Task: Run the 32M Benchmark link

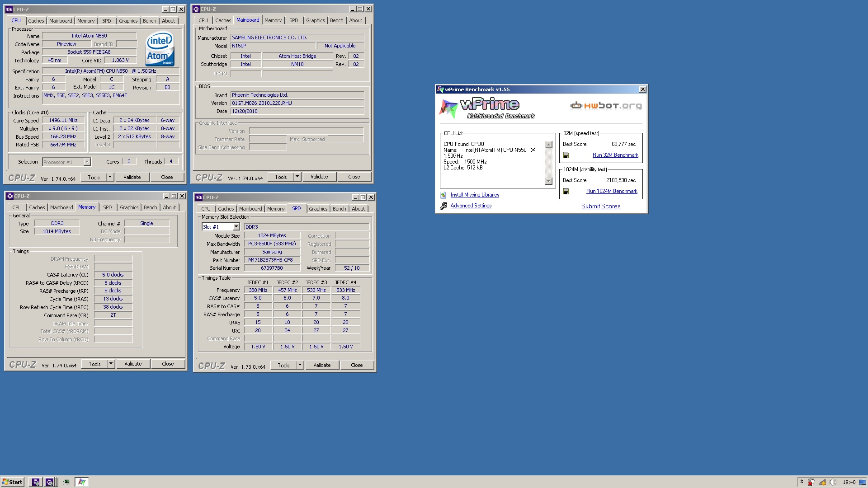Action: tap(615, 155)
